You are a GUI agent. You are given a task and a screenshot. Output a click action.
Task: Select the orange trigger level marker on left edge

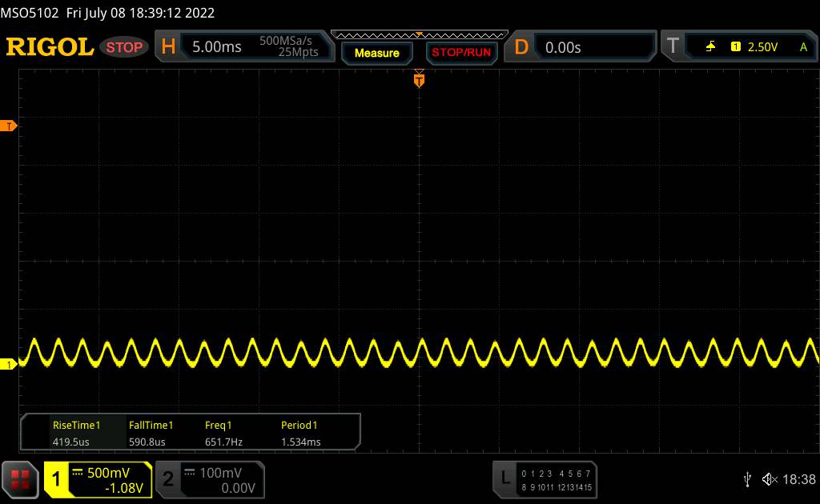(x=9, y=126)
